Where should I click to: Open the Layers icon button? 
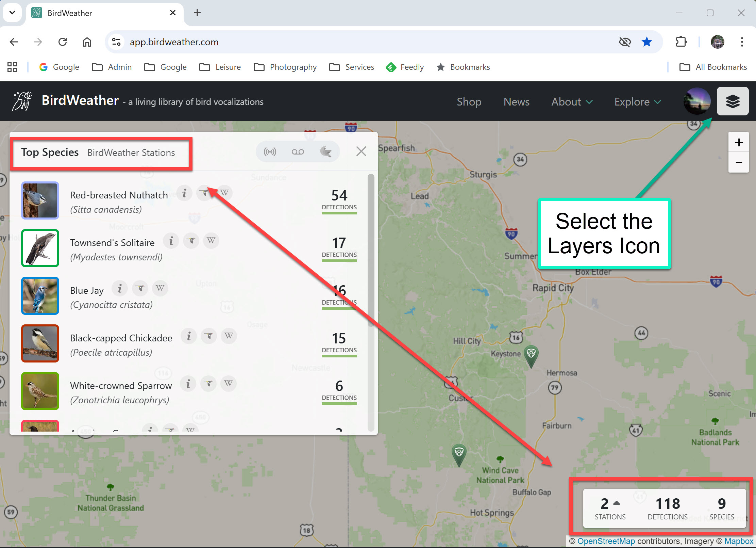click(x=732, y=101)
